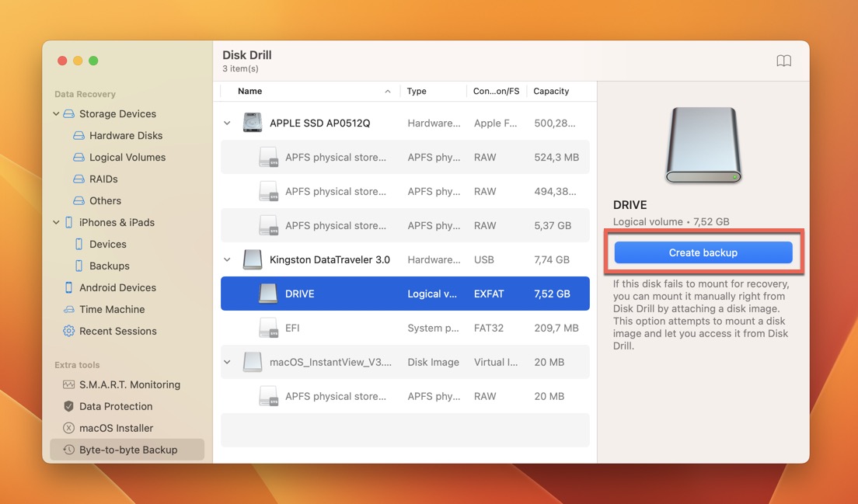Image resolution: width=858 pixels, height=504 pixels.
Task: Collapse the APPLE SSD AP0512Q row
Action: [x=227, y=123]
